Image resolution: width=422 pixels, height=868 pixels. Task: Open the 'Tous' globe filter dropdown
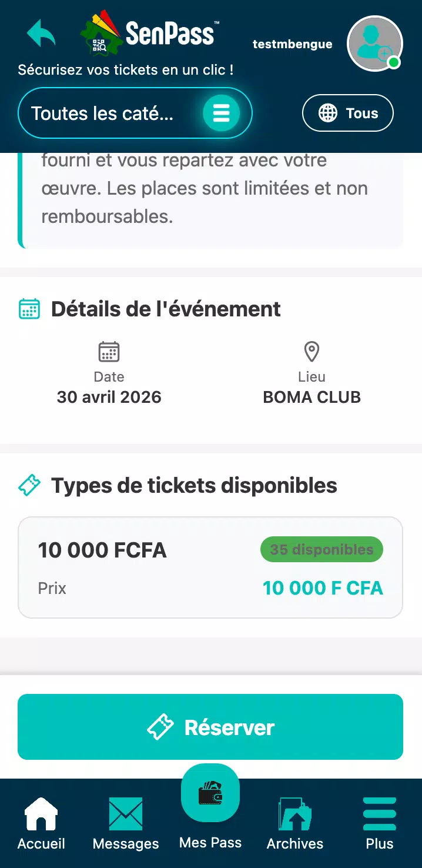coord(348,113)
